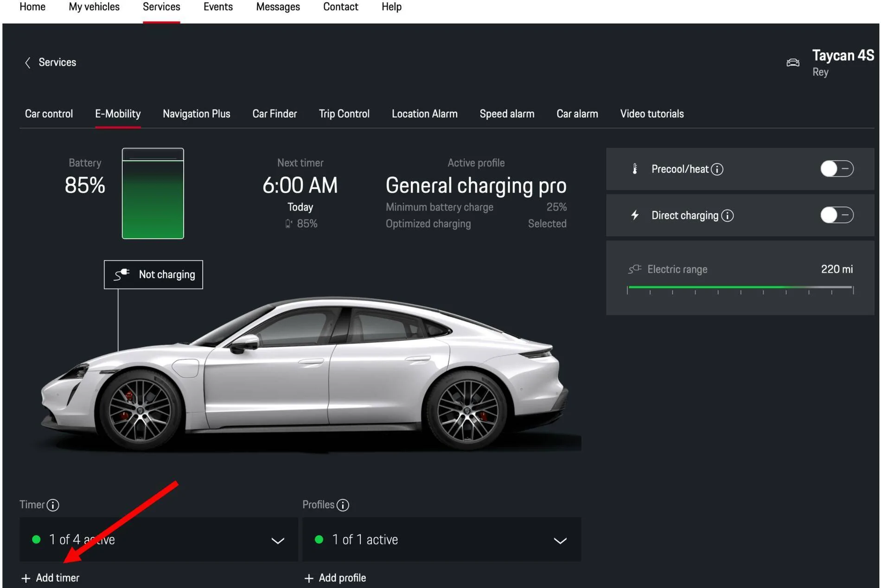Open the Car Finder tab
This screenshot has height=588, width=881.
click(x=275, y=114)
